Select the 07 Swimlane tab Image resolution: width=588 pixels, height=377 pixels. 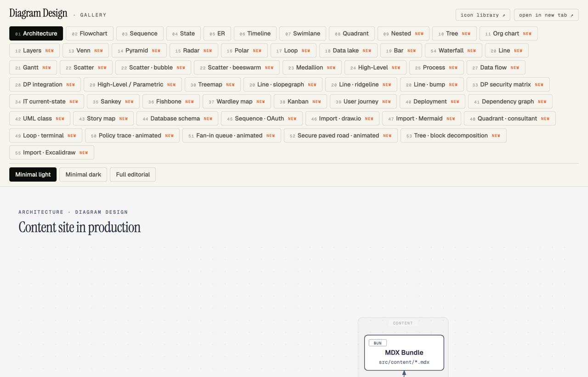(303, 34)
